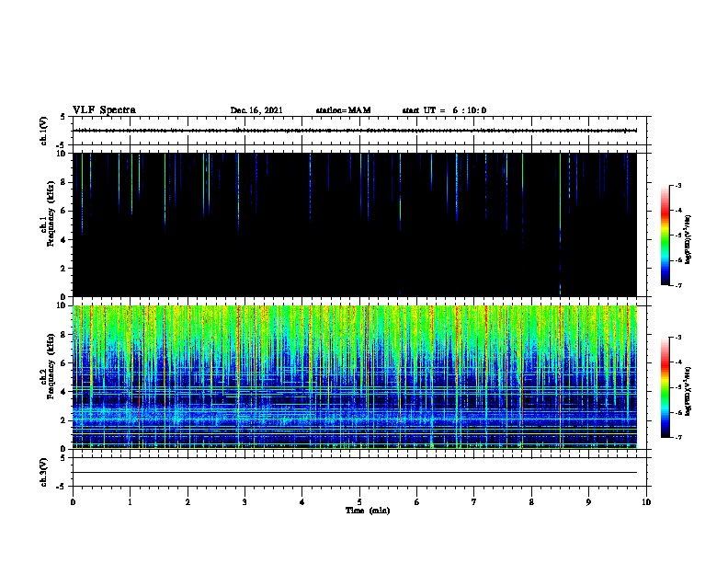Click the ch.3 flat voltage trace line

coord(355,473)
